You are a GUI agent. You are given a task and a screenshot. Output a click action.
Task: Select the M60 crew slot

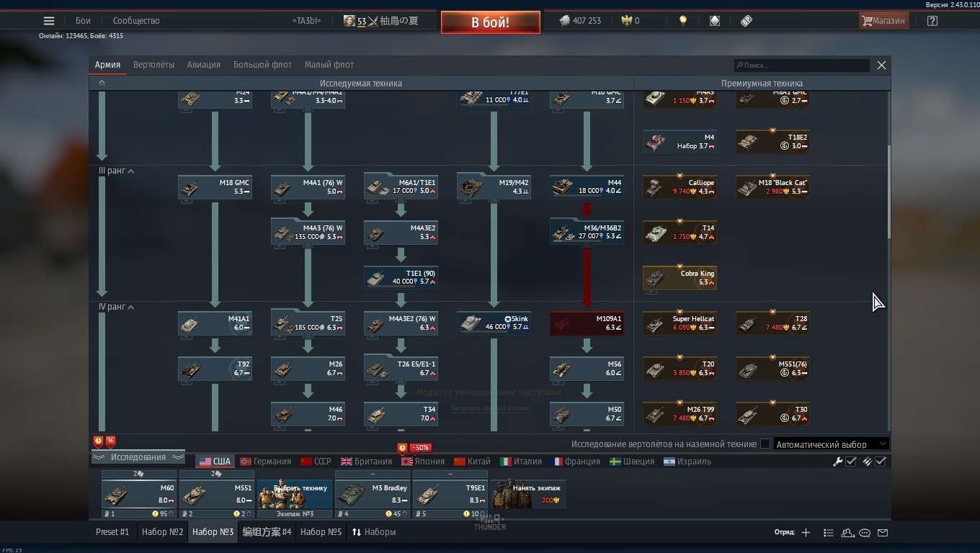[x=139, y=495]
